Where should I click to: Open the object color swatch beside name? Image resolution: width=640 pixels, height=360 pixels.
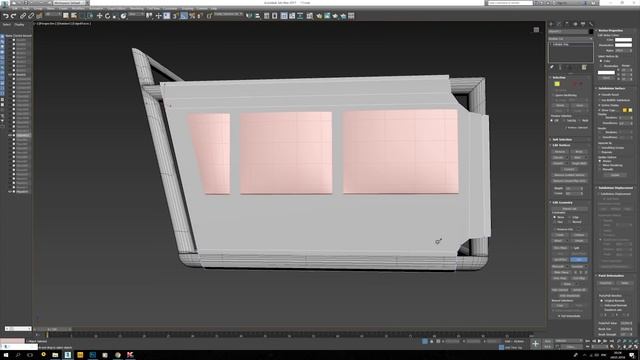tap(591, 31)
